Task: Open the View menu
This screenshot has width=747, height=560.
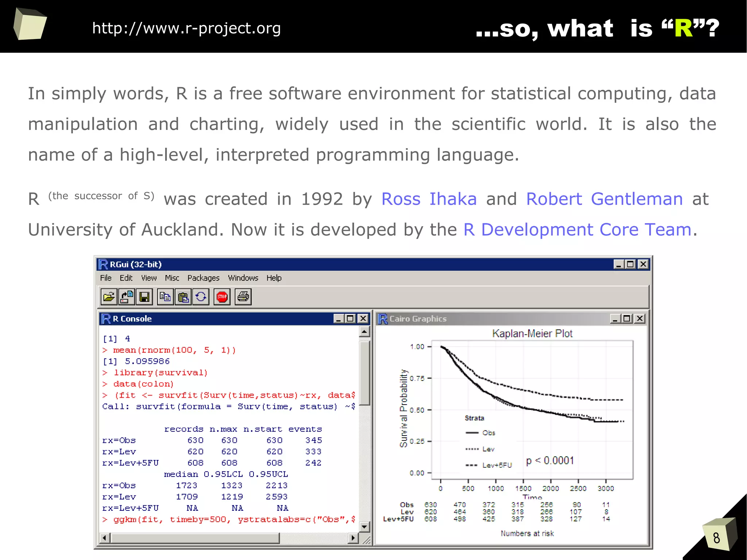Action: pyautogui.click(x=149, y=278)
